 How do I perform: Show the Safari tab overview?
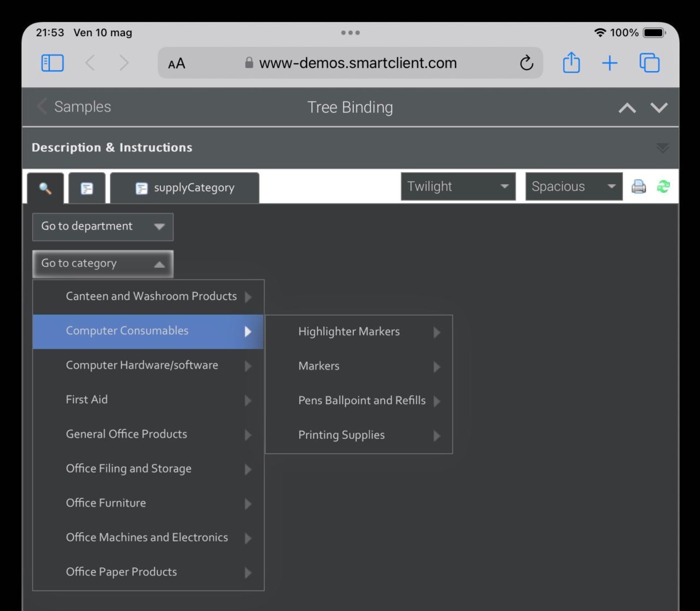649,63
